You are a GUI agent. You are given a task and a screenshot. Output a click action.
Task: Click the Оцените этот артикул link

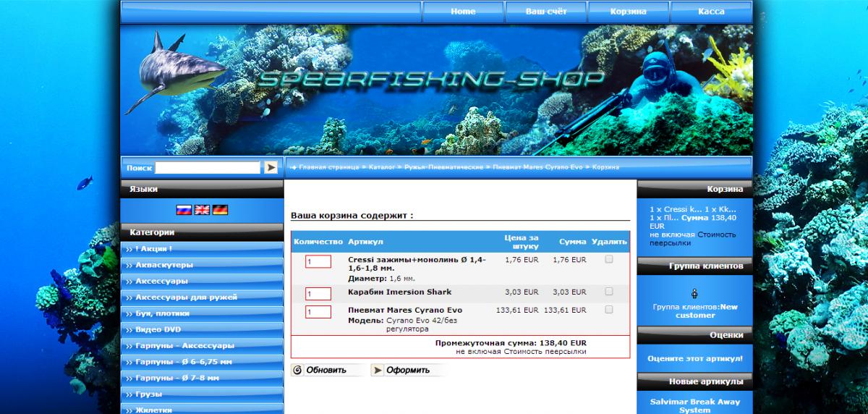pos(694,358)
